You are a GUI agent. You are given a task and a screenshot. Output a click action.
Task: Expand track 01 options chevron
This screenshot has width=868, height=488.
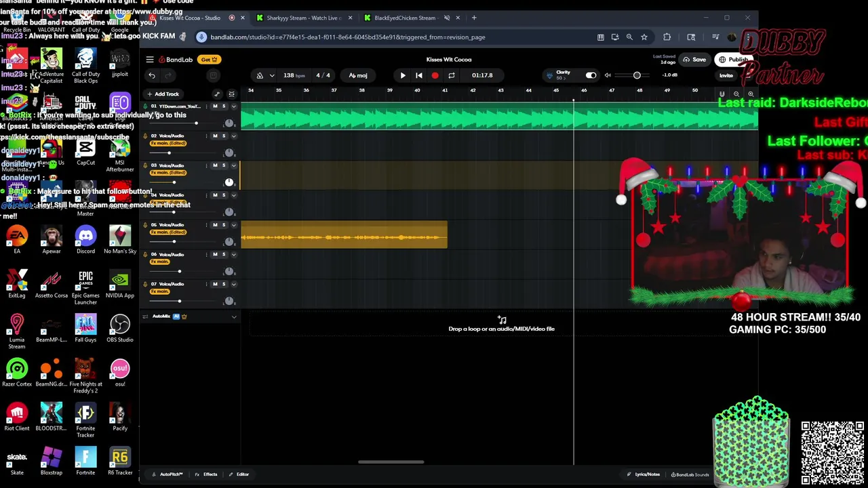234,106
